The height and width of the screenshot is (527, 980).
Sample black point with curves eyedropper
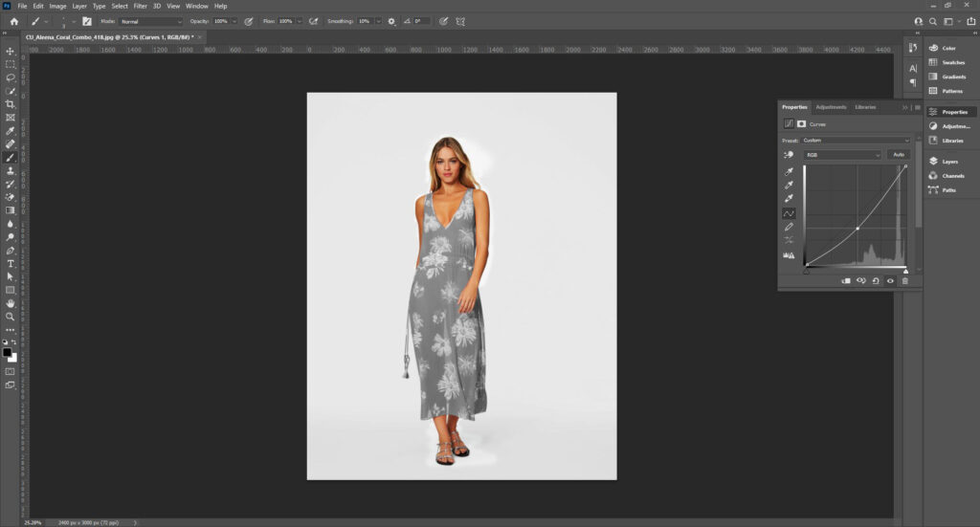(x=789, y=172)
